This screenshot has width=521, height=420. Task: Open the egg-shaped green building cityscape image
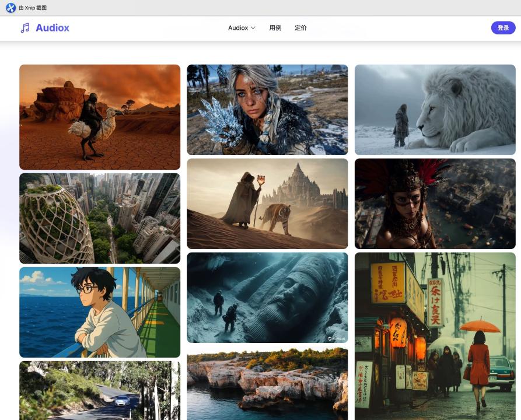[100, 218]
